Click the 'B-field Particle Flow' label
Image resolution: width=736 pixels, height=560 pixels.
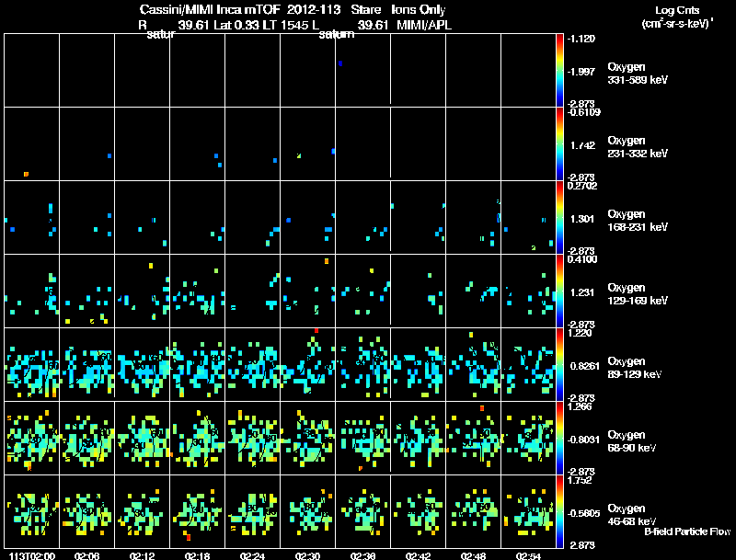click(x=687, y=531)
